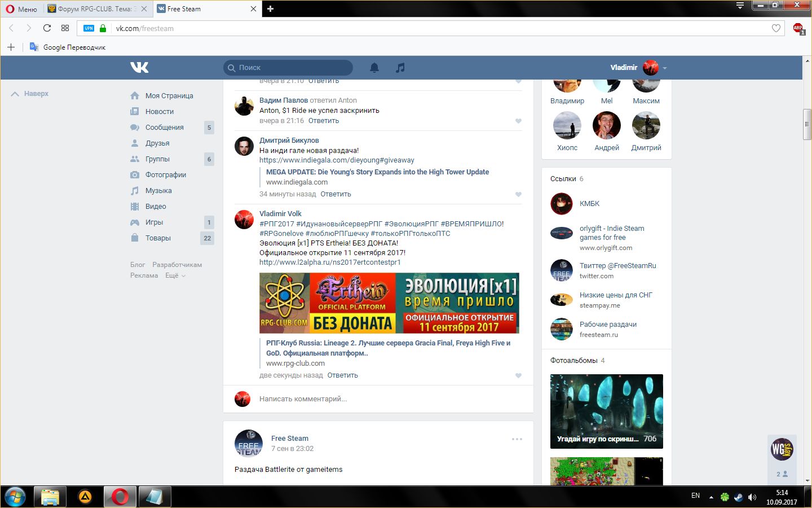The image size is (812, 508).
Task: Open Андрей member avatar
Action: tap(607, 125)
